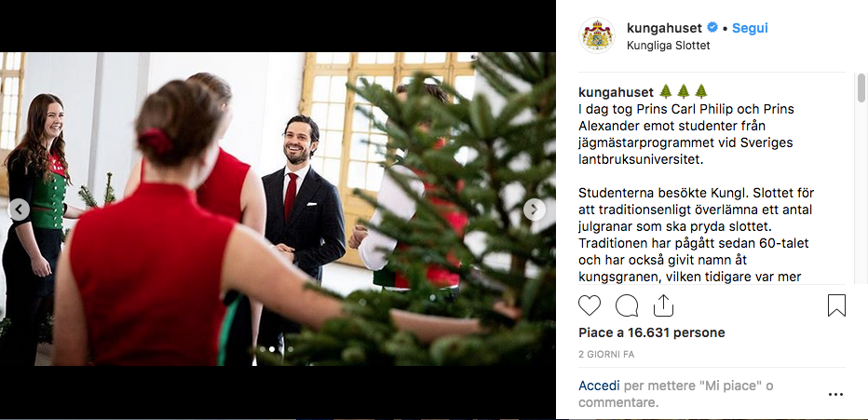
Task: Click the main post photo
Action: pos(278,209)
